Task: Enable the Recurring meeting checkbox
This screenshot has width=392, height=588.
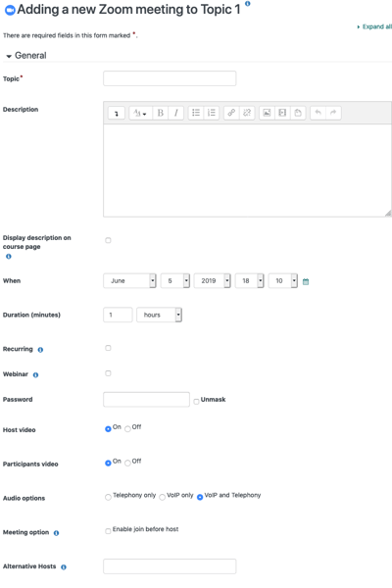Action: pos(108,348)
